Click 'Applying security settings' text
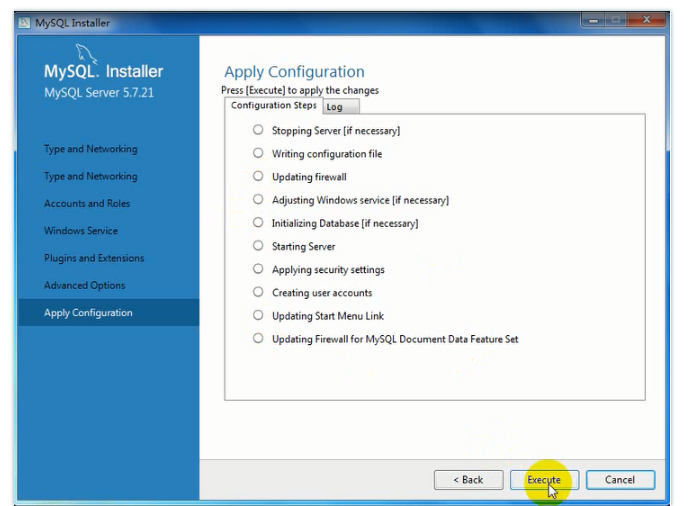 tap(328, 270)
